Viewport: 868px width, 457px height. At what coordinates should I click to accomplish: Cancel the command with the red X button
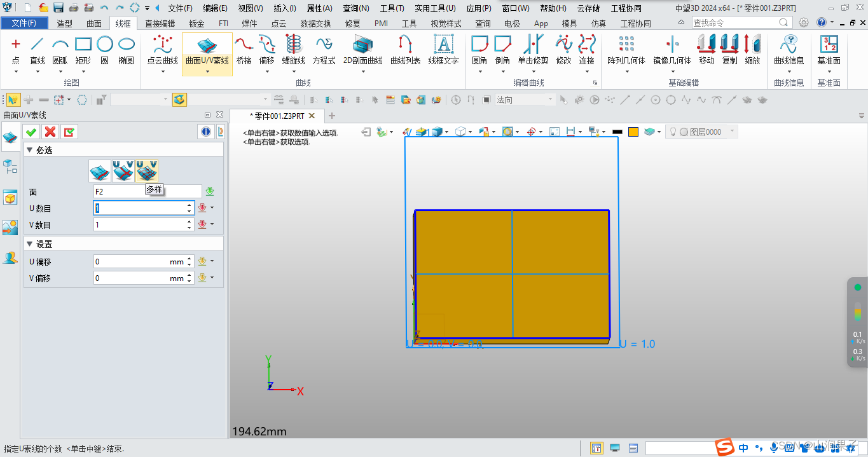50,132
